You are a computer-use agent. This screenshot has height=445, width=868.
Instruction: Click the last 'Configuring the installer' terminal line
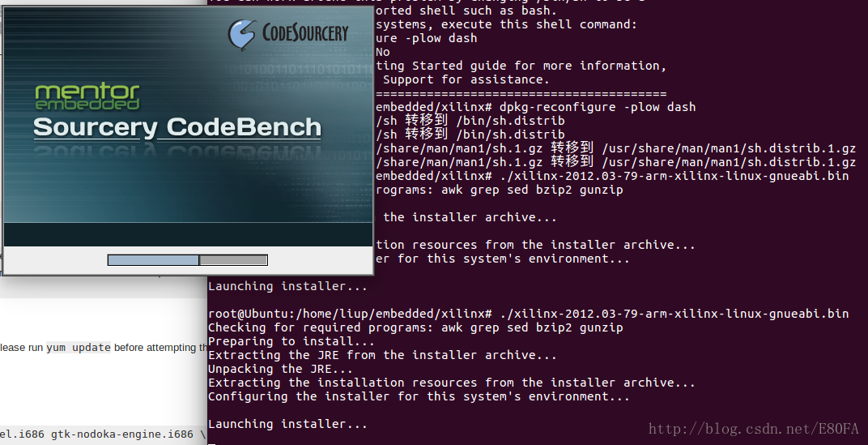(419, 397)
